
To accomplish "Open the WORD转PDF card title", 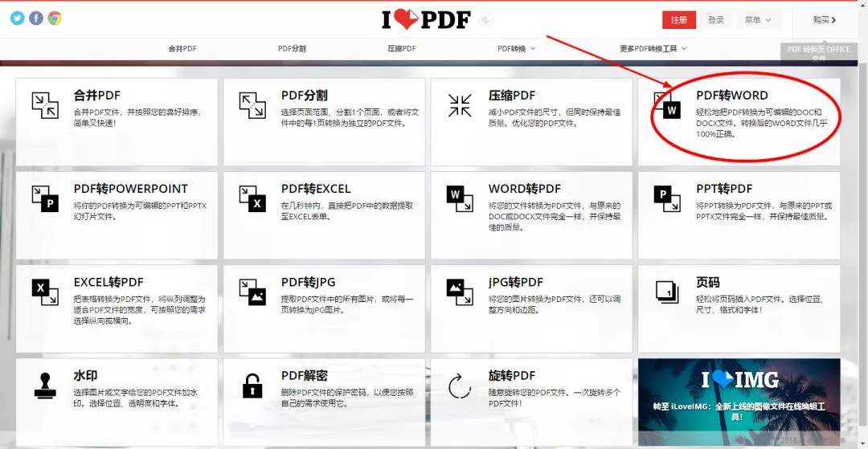I will 524,189.
